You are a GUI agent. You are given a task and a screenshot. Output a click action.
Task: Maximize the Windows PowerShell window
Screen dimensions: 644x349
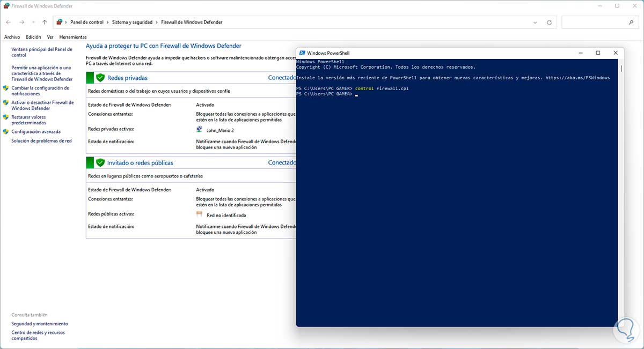coord(598,53)
